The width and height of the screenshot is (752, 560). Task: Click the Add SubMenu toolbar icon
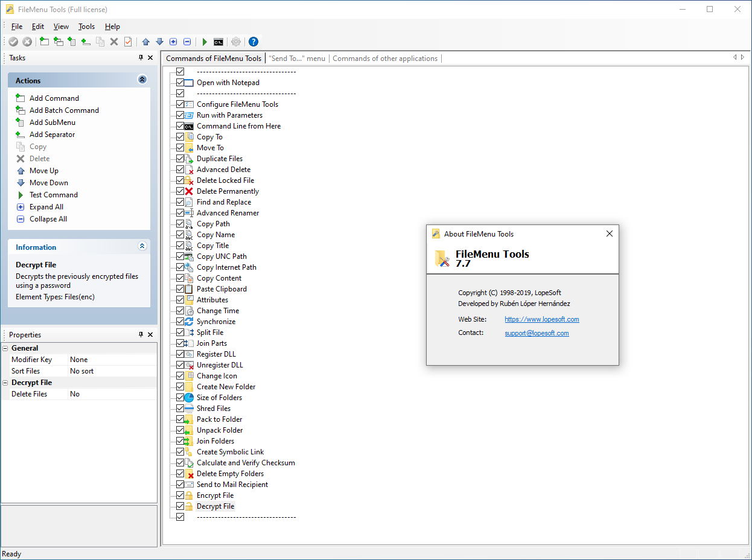tap(72, 42)
